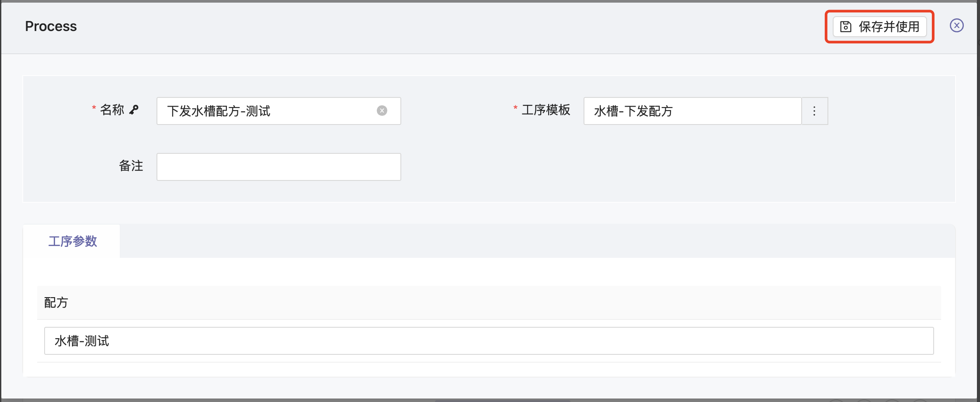The image size is (980, 402).
Task: Close the Process dialog with the circled X
Action: pyautogui.click(x=956, y=26)
